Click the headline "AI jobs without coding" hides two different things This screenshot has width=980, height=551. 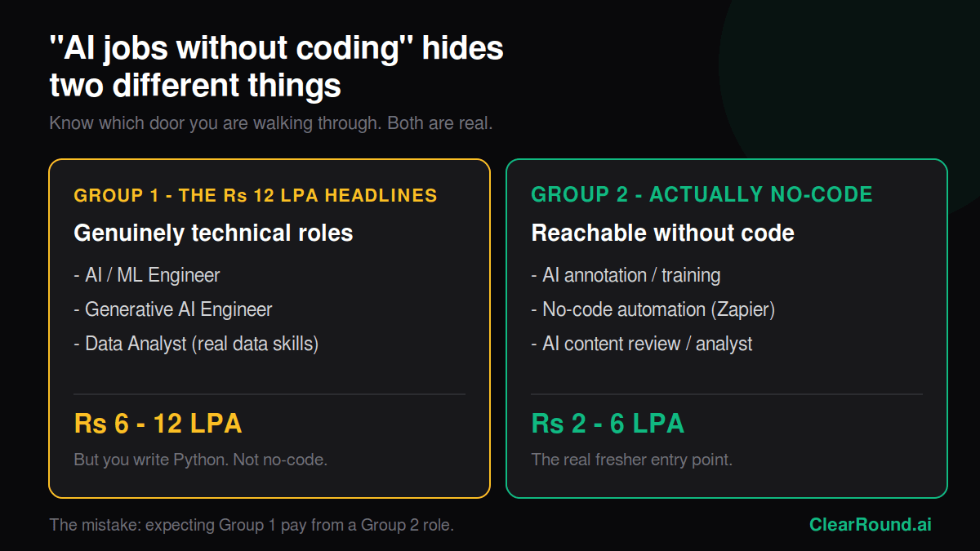[x=276, y=67]
